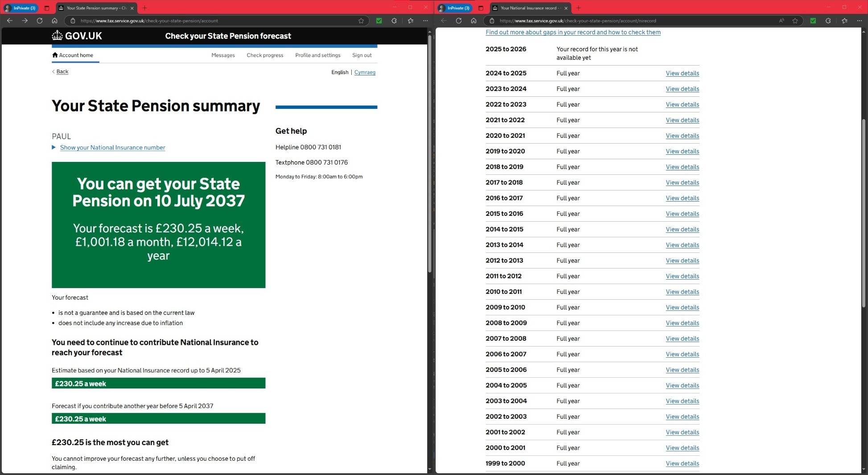Open tab actions menu in National Insurance record window

pos(481,8)
